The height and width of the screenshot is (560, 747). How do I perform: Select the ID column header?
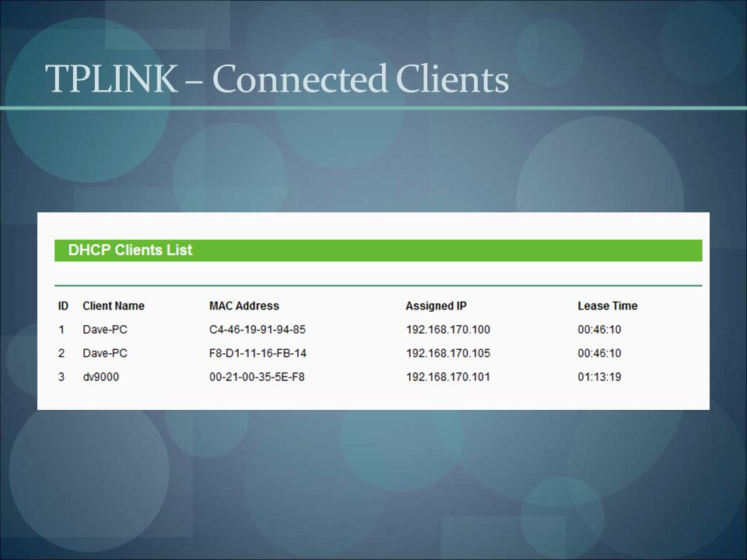(x=63, y=306)
